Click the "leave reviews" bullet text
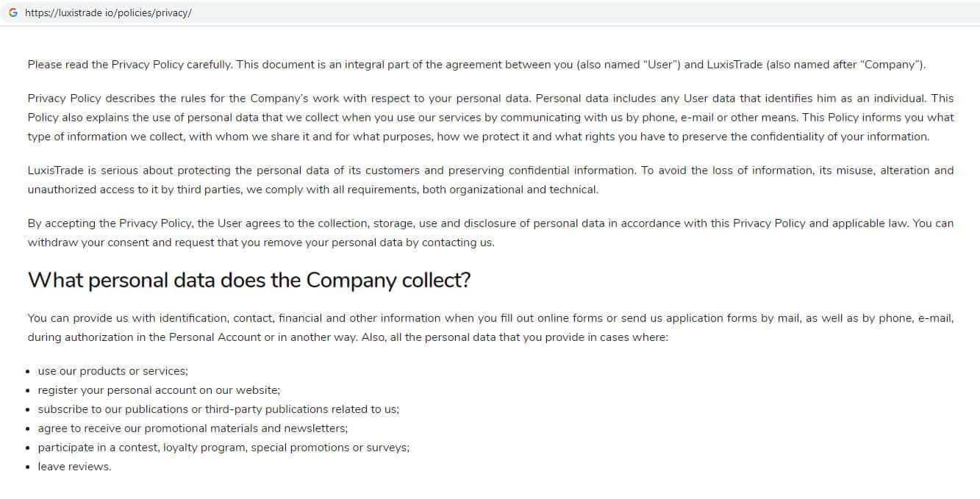 click(x=74, y=467)
